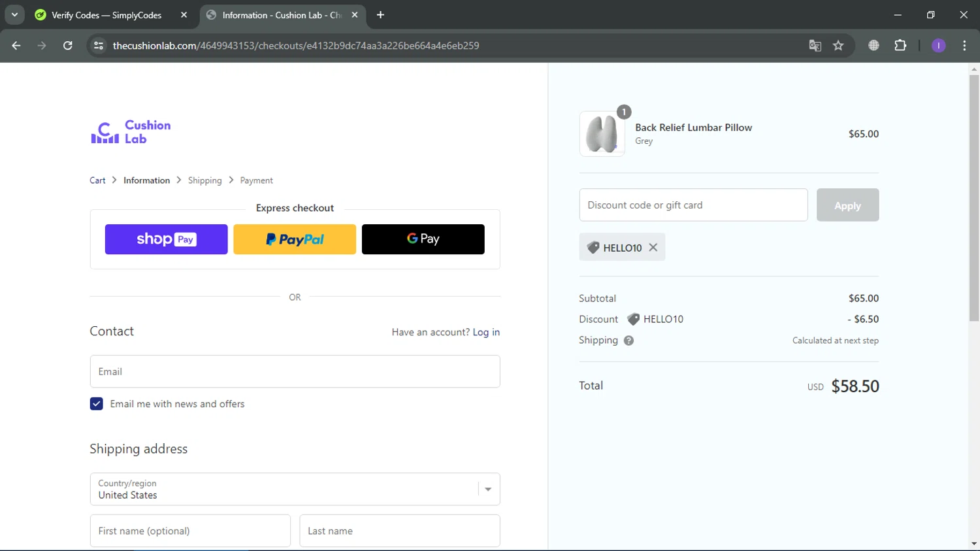Image resolution: width=980 pixels, height=551 pixels.
Task: Click the discount amount - $6.50
Action: tap(863, 319)
